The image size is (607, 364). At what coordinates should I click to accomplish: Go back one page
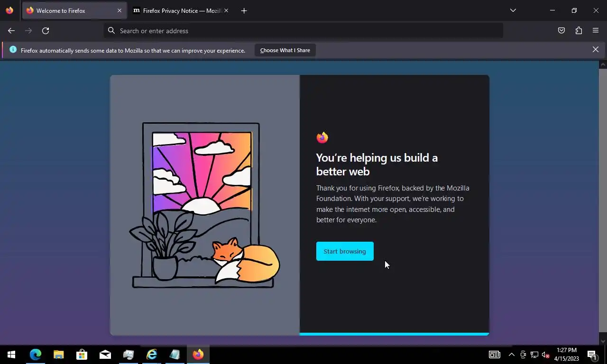point(11,31)
